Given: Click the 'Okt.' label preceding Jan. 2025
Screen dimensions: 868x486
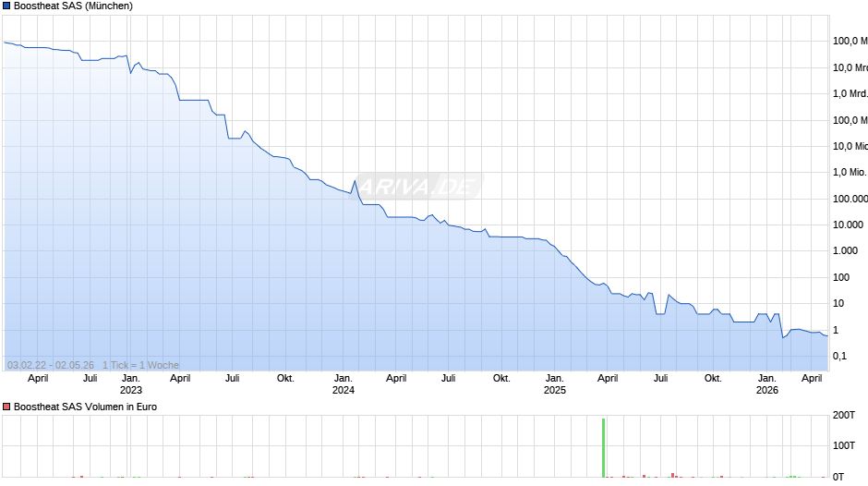Looking at the screenshot, I should coord(501,379).
